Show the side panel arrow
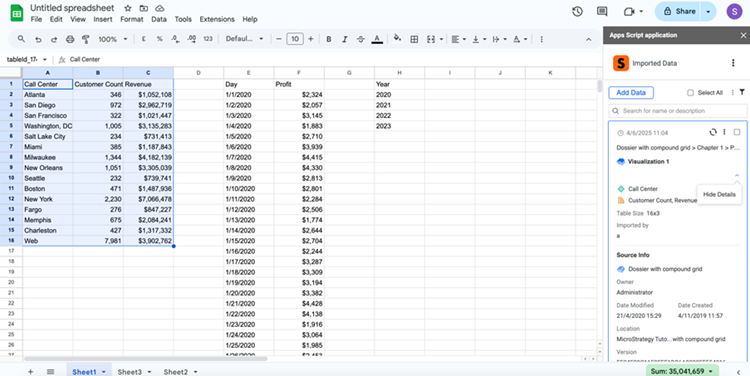750x376 pixels. point(739,372)
